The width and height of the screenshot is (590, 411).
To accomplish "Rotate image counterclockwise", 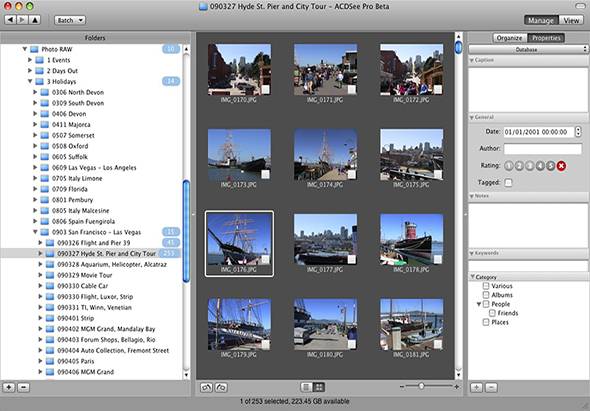I will click(206, 387).
